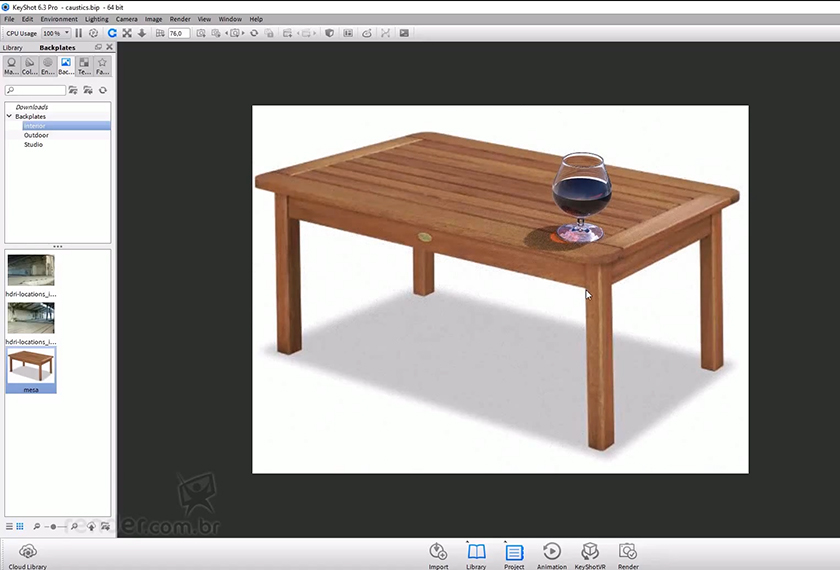This screenshot has width=840, height=570.
Task: Select the Environments library tab icon
Action: pos(47,66)
